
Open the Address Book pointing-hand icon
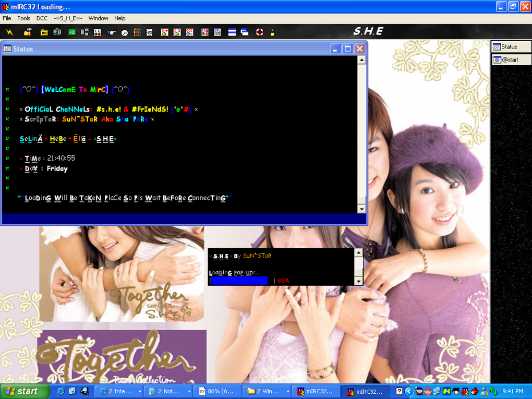coord(112,32)
